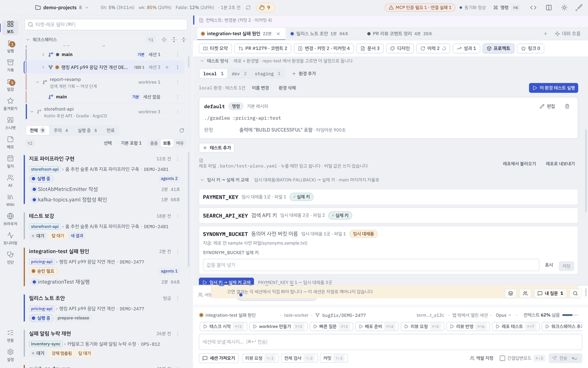Expand the 랭킹 API p99 tree row

43,67
